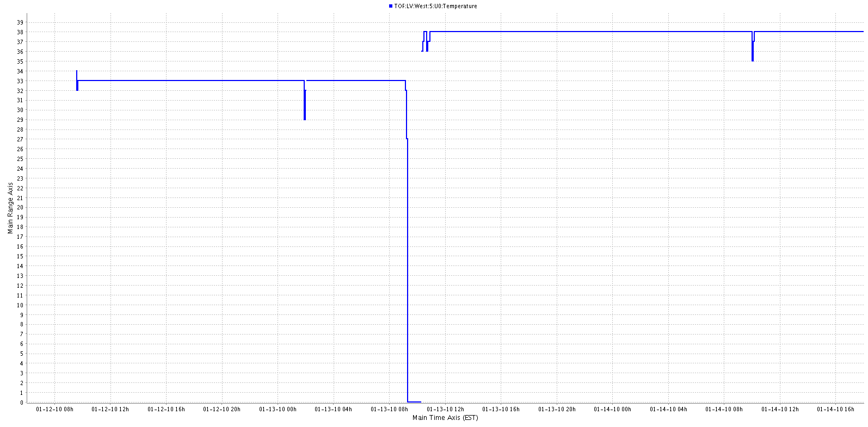868x427 pixels.
Task: Click range axis value 15
Action: tap(20, 256)
